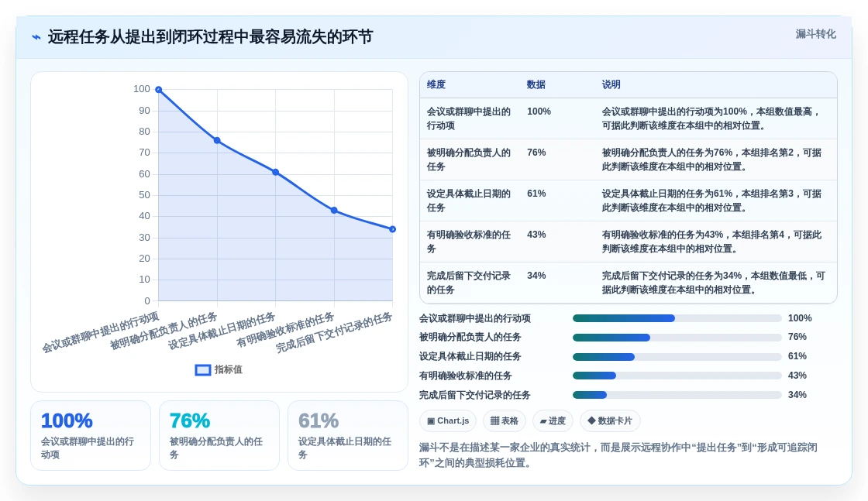This screenshot has width=868, height=501.
Task: Click the Chart.js chip
Action: coord(448,420)
